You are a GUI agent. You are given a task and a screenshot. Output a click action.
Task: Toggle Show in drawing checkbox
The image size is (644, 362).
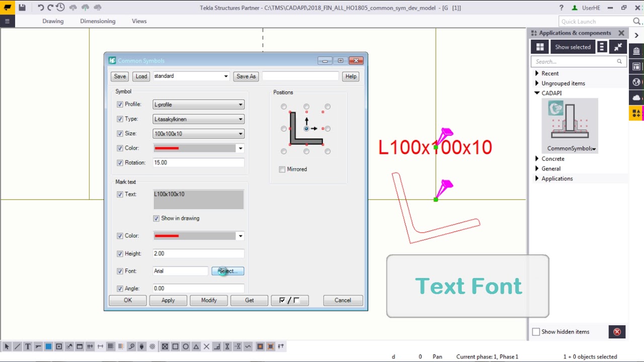coord(156,218)
